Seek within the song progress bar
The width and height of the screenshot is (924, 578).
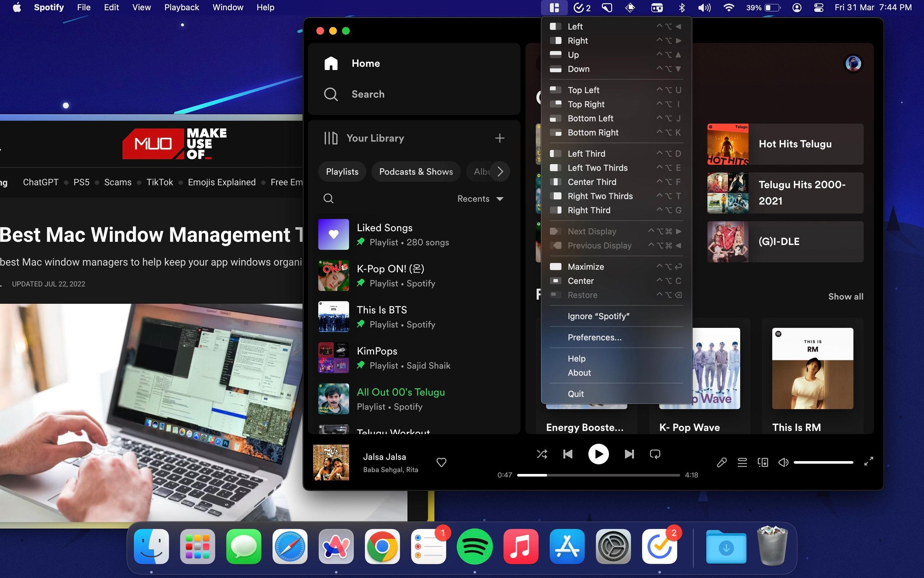coord(598,475)
